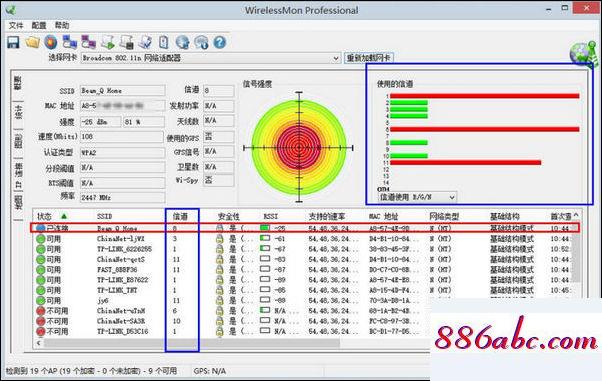
Task: Select the TP-LINK_6226255 network row
Action: [303, 249]
